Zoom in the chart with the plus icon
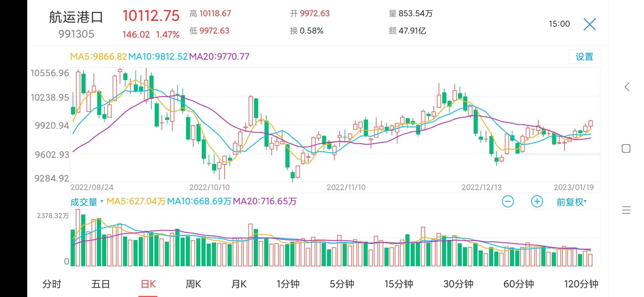This screenshot has height=297, width=644. 536,201
